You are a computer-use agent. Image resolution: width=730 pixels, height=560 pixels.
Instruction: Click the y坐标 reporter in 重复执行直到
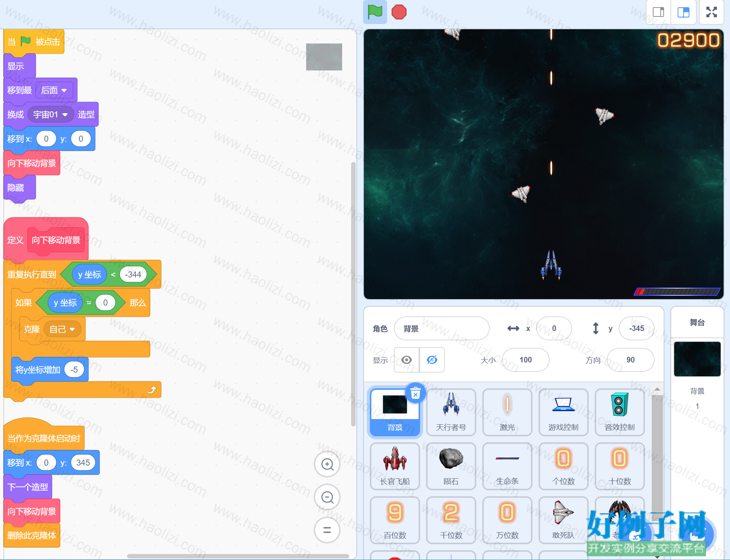coord(90,274)
